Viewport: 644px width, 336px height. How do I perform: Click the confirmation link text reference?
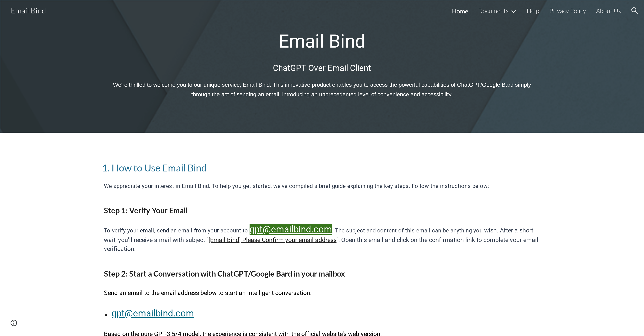272,240
